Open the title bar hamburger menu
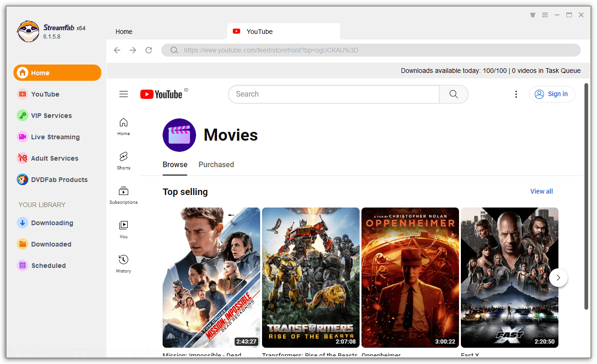 (545, 15)
